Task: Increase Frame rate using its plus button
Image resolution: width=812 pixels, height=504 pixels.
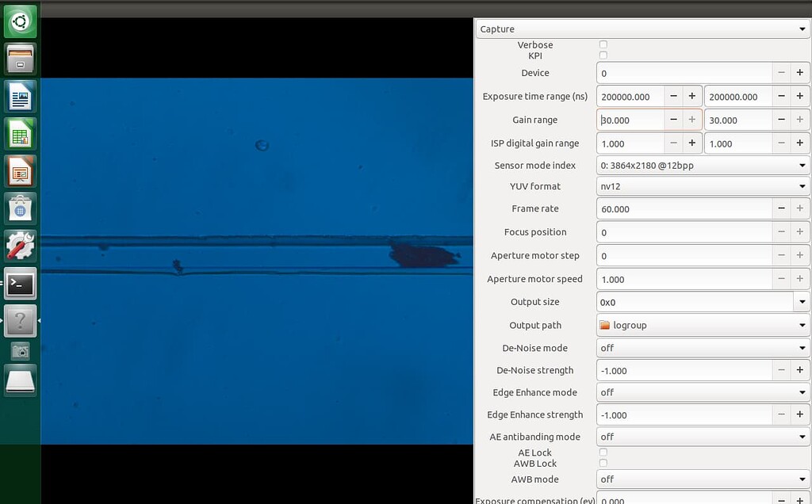Action: click(799, 208)
